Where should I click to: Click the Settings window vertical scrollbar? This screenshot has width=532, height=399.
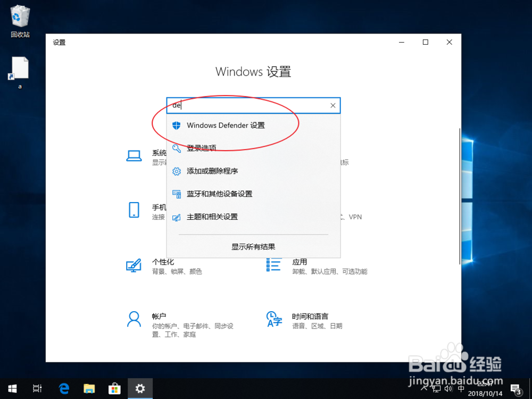pos(460,196)
